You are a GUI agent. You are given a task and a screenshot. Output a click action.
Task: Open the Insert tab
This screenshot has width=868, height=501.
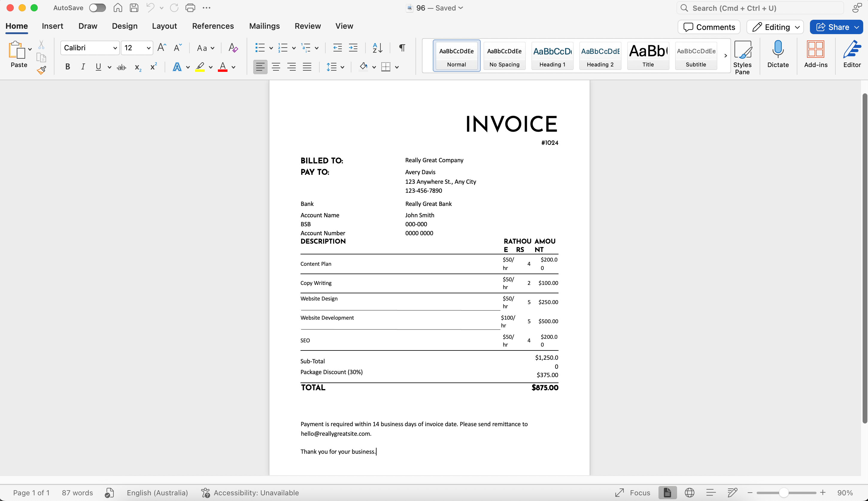[x=52, y=26]
